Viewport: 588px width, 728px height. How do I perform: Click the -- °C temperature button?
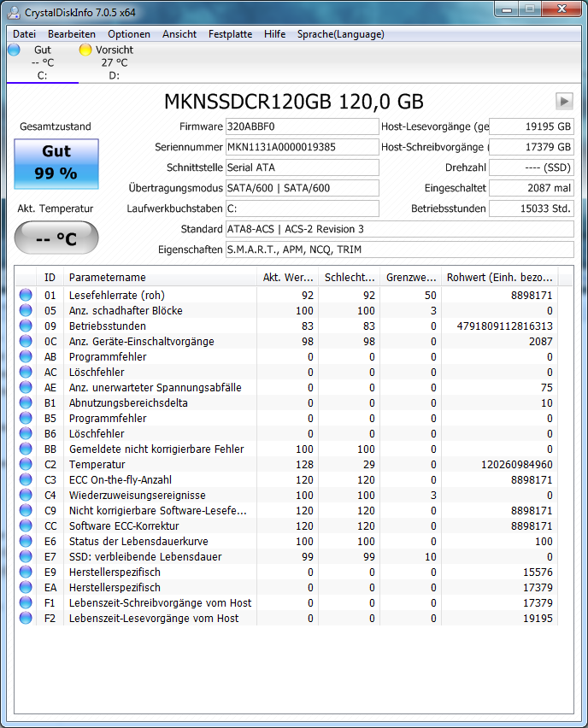[56, 238]
